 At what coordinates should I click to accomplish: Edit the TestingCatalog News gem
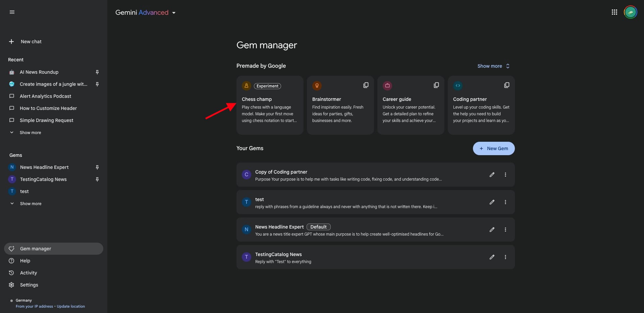click(x=492, y=257)
